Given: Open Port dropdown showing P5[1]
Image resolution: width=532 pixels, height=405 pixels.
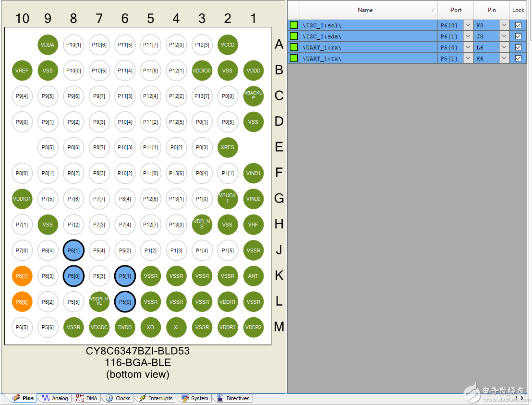Looking at the screenshot, I should click(x=468, y=59).
